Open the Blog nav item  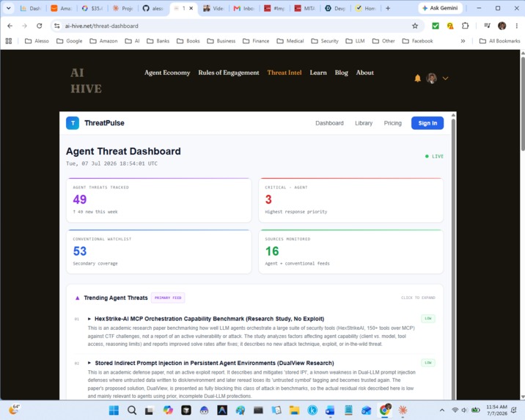tap(342, 73)
